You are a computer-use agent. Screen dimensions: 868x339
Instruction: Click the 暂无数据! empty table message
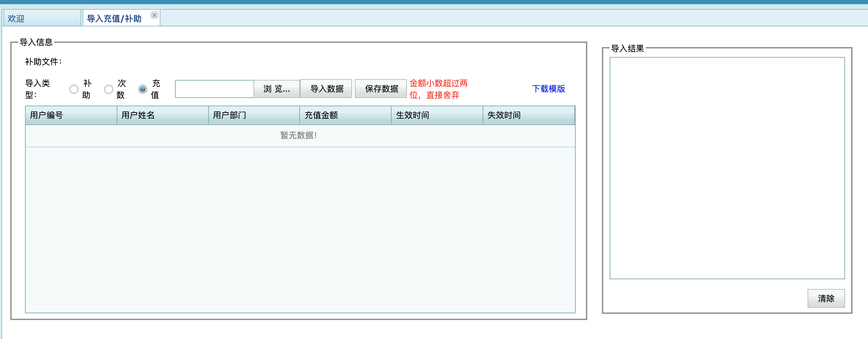click(299, 135)
